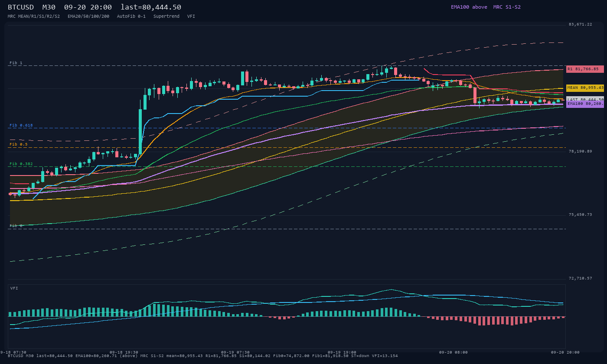
Task: Click the bottom status line summary text
Action: [203, 356]
